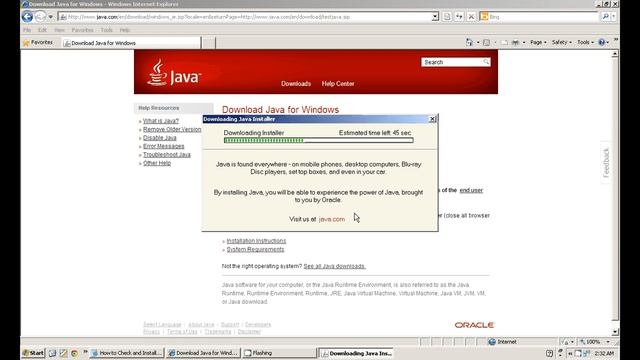Expand the Tools dropdown in command bar
The width and height of the screenshot is (640, 360).
585,42
